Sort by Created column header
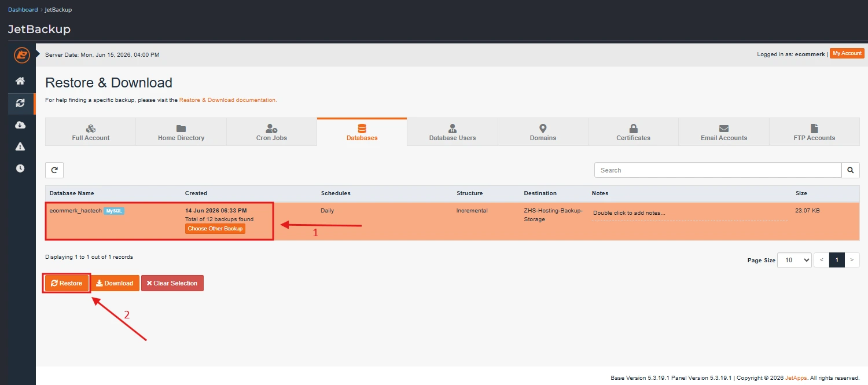868x385 pixels. [x=196, y=193]
